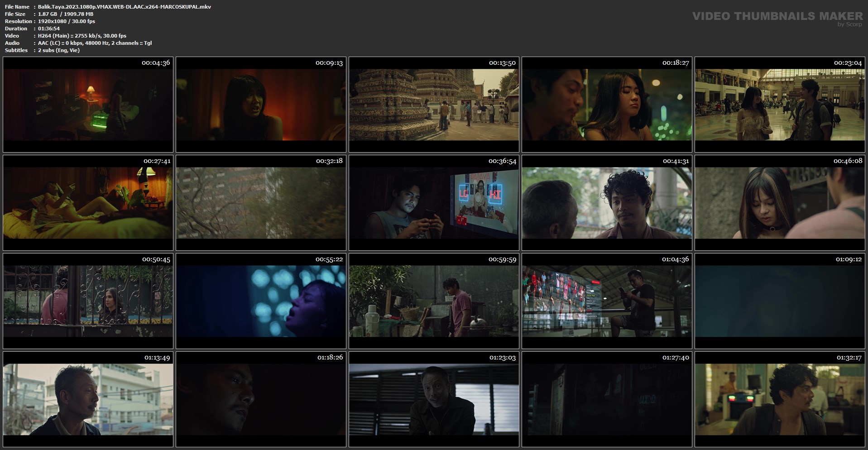Image resolution: width=868 pixels, height=450 pixels.
Task: Select the thumbnail stamped 01:13:49
Action: pos(88,399)
